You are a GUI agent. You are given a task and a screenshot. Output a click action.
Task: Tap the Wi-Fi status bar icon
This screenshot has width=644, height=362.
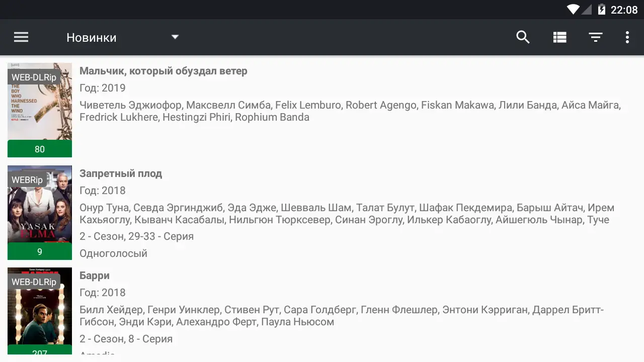point(573,10)
